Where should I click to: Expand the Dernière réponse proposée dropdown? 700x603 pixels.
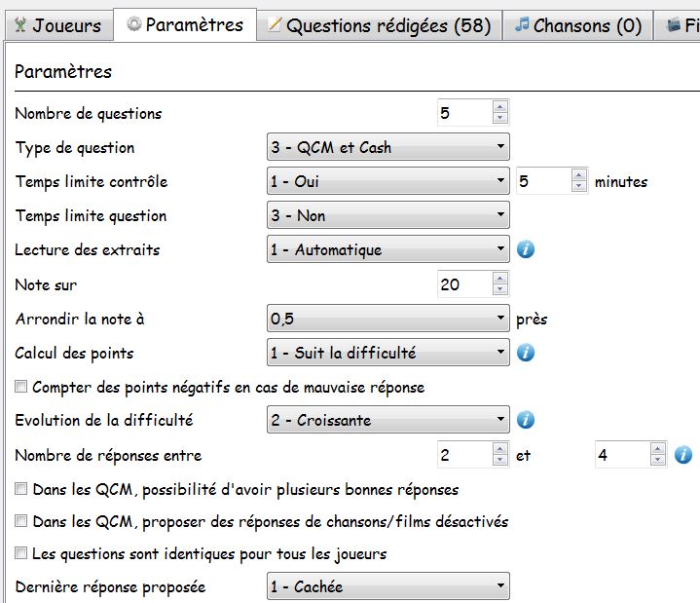coord(387,586)
